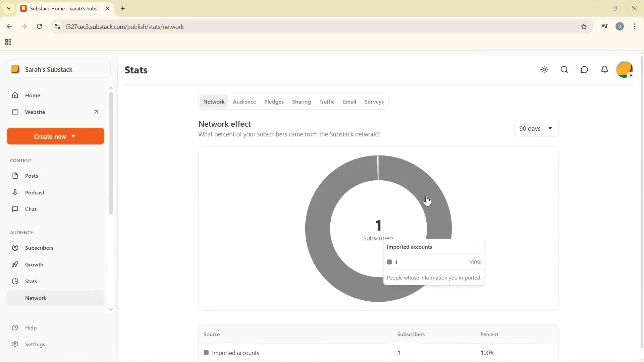
Task: Click the Imported accounts legend dot
Action: click(x=389, y=262)
